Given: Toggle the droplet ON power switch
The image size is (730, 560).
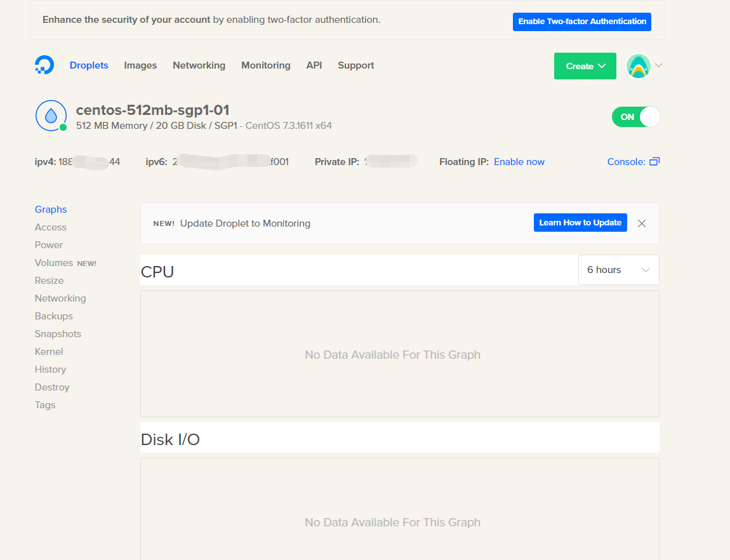Looking at the screenshot, I should click(x=636, y=117).
